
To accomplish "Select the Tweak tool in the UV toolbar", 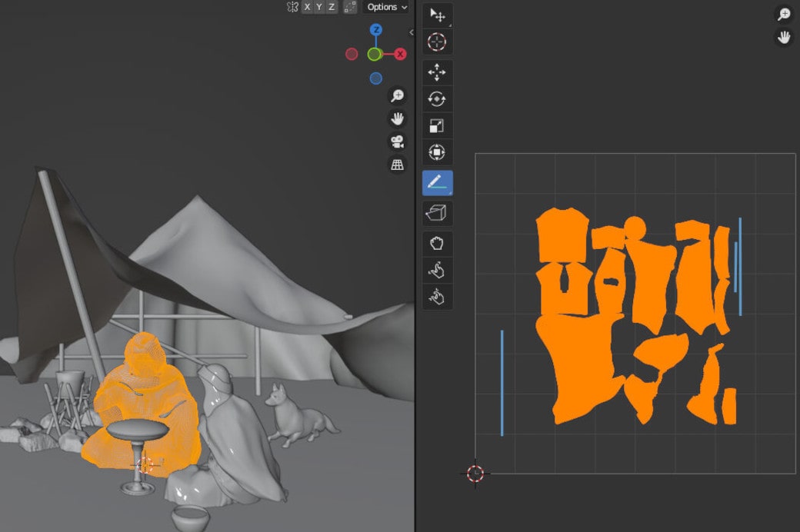I will pyautogui.click(x=437, y=14).
